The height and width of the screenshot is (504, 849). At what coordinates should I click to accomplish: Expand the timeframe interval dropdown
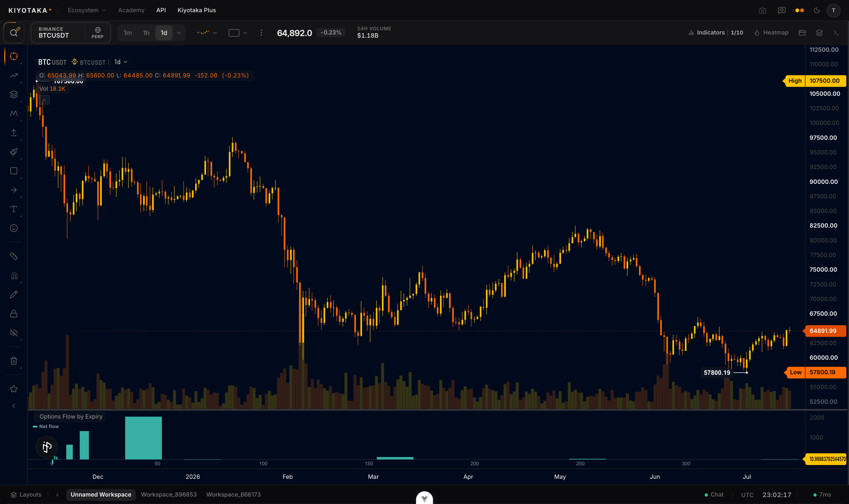pos(179,33)
